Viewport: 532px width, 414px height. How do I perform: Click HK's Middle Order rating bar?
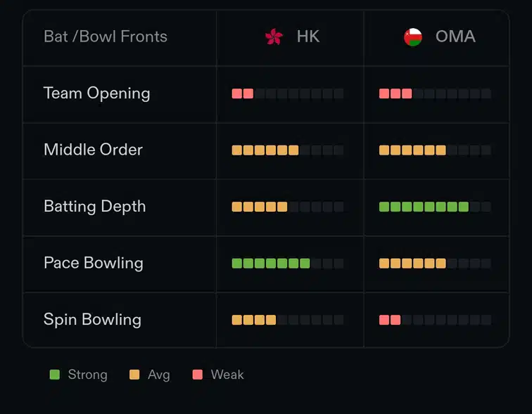click(x=288, y=150)
